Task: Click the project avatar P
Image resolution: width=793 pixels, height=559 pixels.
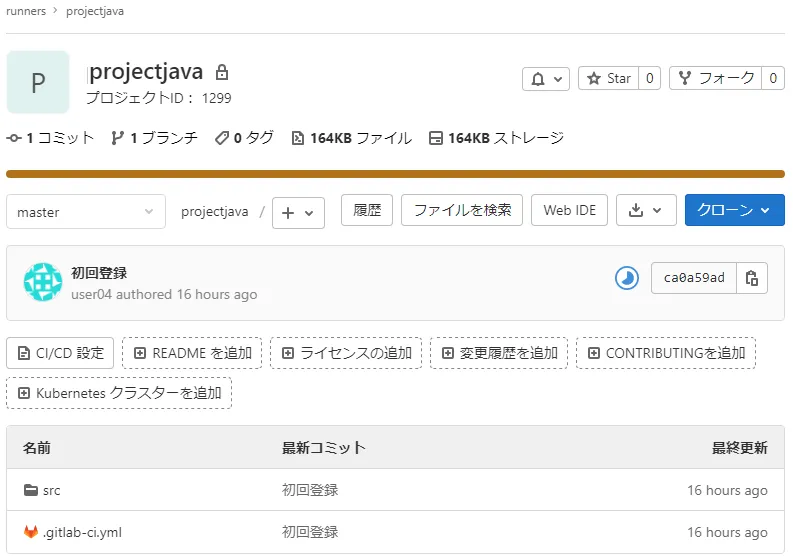Action: click(38, 82)
